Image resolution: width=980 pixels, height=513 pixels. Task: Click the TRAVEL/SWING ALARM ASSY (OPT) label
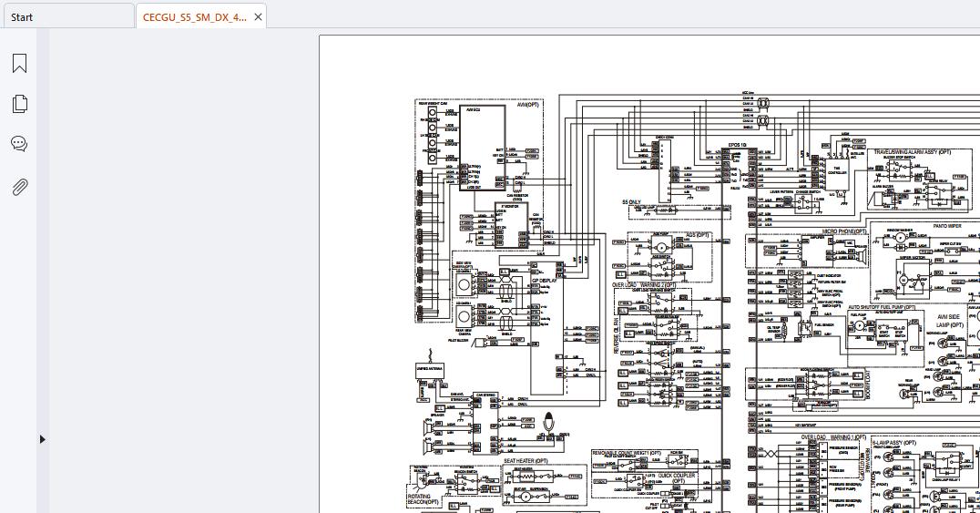(912, 152)
